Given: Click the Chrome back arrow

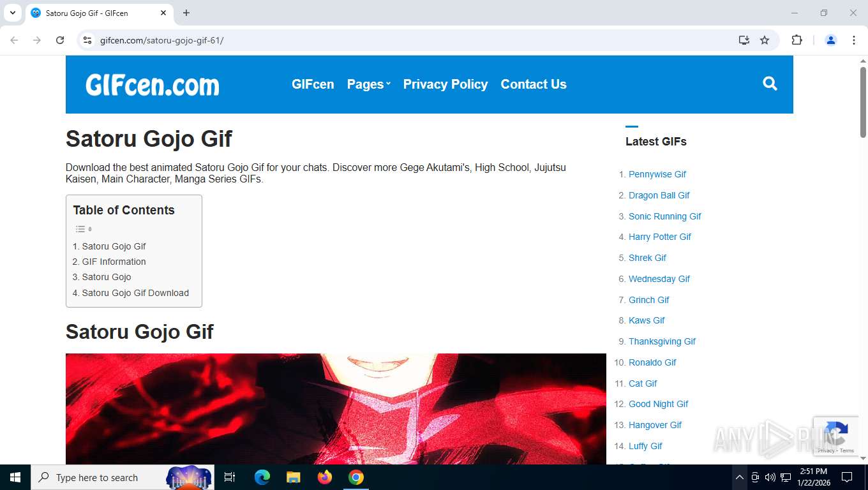Looking at the screenshot, I should pos(14,40).
